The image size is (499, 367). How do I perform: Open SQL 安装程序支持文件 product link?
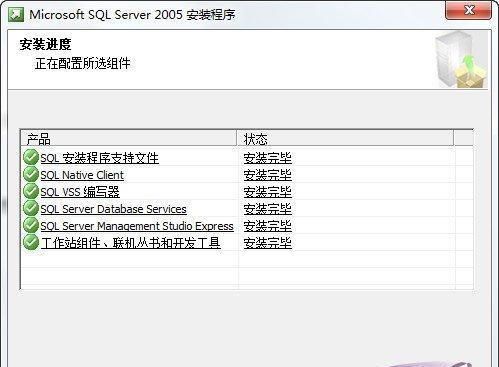coord(99,158)
